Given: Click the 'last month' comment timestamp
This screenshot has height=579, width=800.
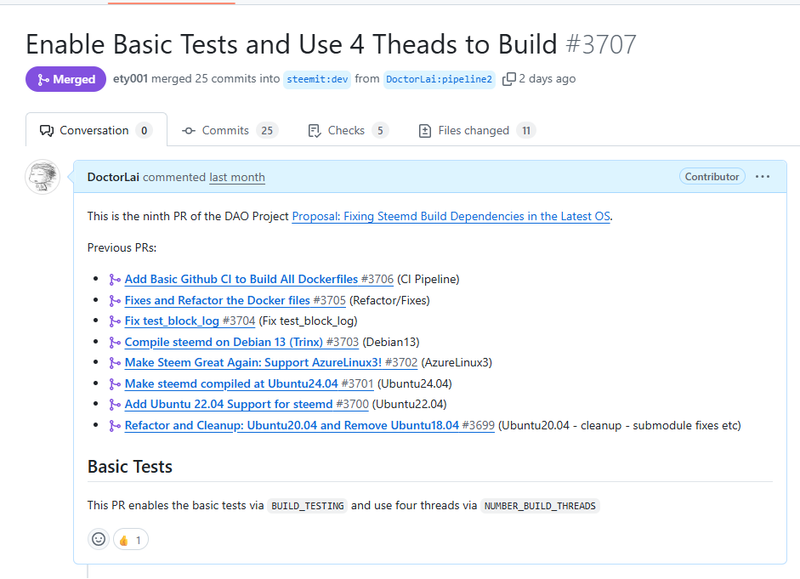Looking at the screenshot, I should [237, 177].
